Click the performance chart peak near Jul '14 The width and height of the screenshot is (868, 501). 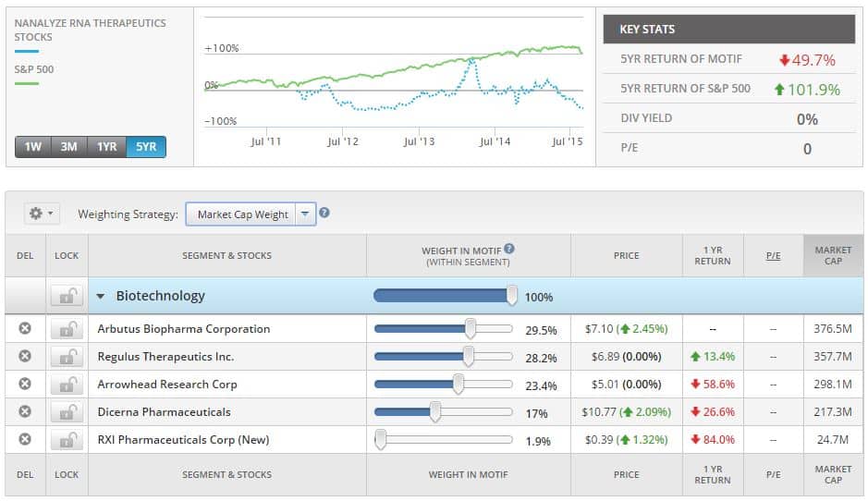(x=474, y=59)
